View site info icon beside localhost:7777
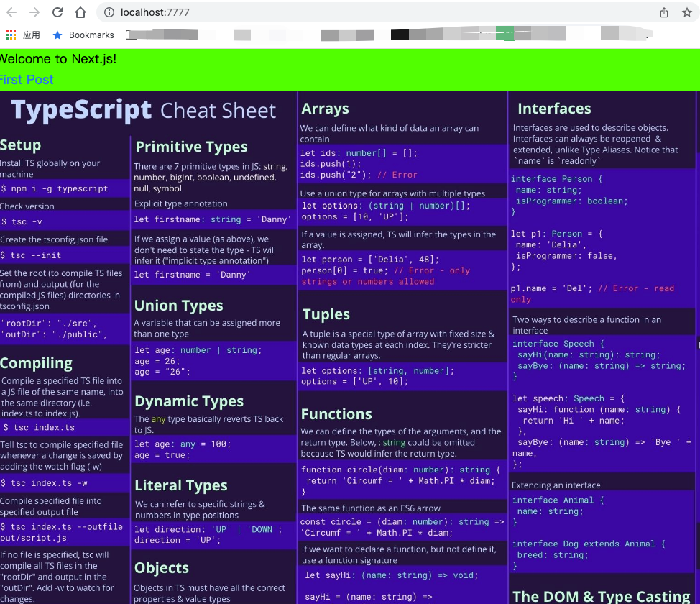Viewport: 700px width, 604px height. (109, 12)
